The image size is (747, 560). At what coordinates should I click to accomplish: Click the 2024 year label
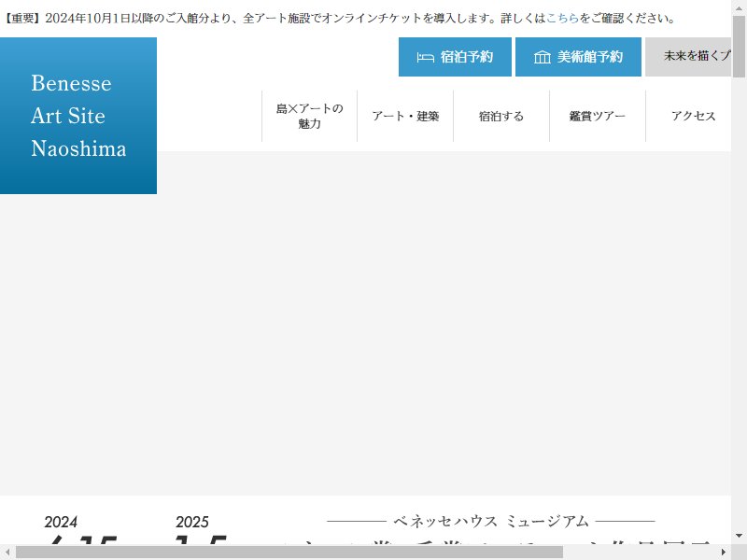(61, 522)
